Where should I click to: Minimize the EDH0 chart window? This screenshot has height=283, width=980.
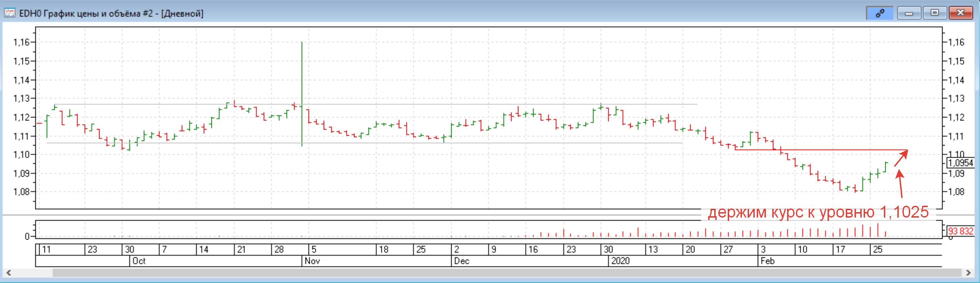pos(909,13)
